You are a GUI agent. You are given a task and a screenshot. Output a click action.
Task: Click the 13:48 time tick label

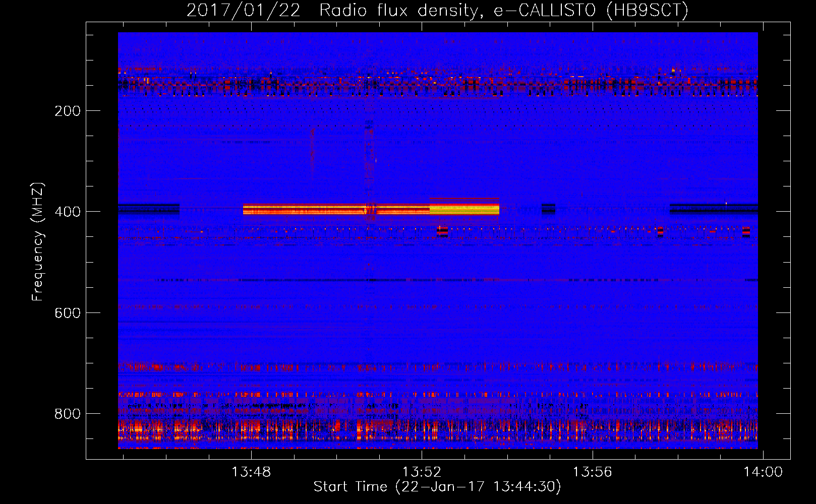pyautogui.click(x=251, y=472)
